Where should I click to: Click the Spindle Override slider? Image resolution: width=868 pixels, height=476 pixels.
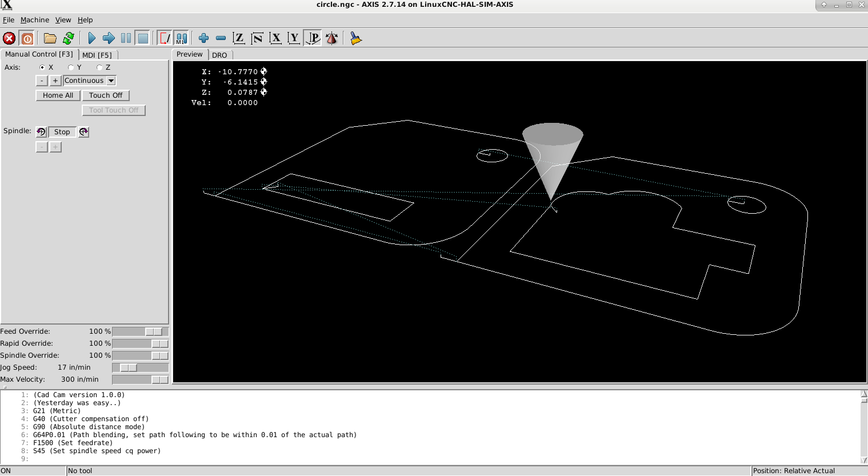click(x=141, y=355)
